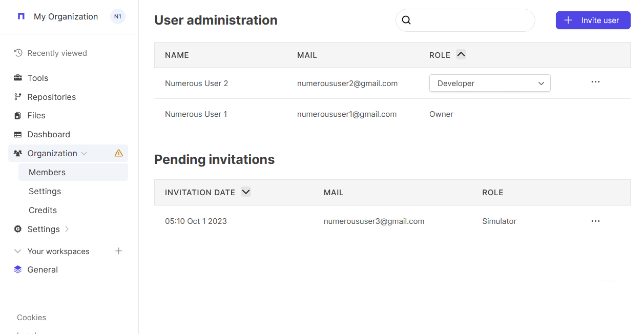
Task: Open Organization Settings submenu item
Action: pos(45,191)
